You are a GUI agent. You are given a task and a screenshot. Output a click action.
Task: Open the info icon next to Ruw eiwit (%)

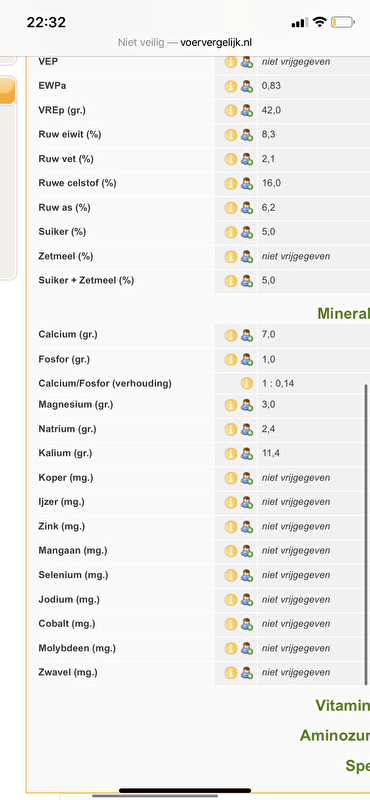tap(231, 135)
